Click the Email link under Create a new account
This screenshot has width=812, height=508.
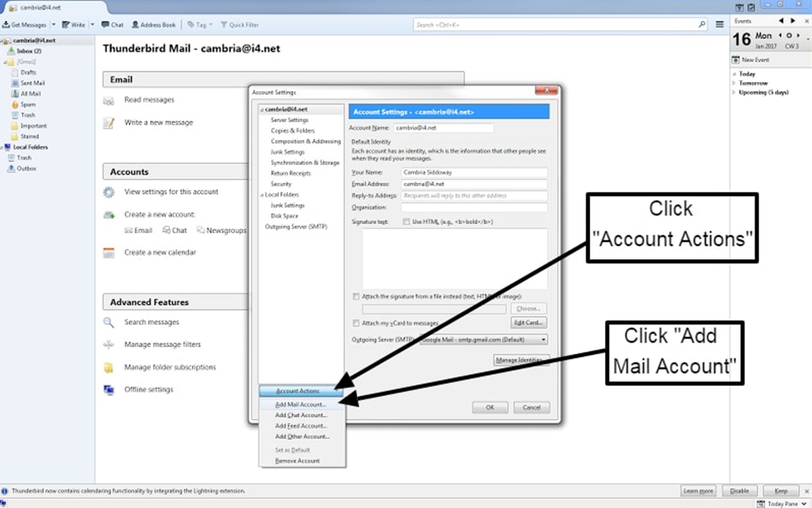tap(138, 231)
